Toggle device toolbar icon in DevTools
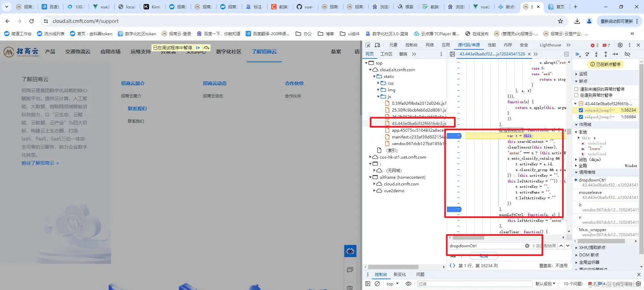Viewport: 644px width, 290px height. click(378, 45)
